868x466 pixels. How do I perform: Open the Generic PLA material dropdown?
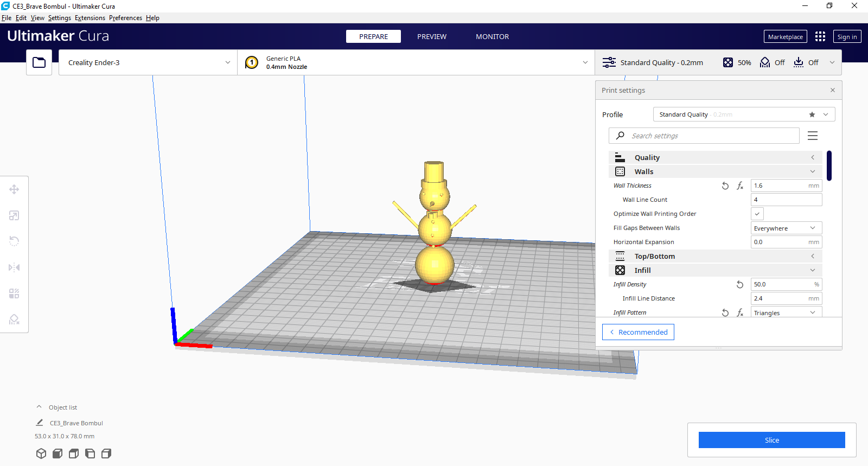click(x=416, y=62)
